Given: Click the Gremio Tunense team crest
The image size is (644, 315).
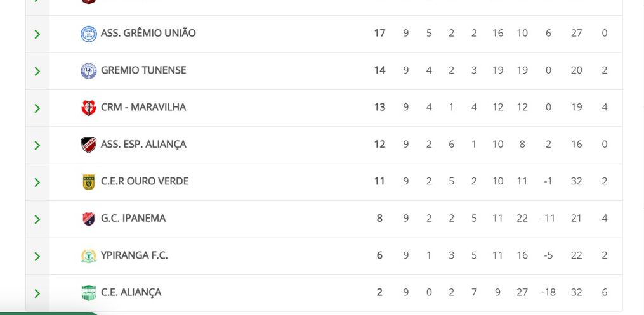Looking at the screenshot, I should 88,70.
